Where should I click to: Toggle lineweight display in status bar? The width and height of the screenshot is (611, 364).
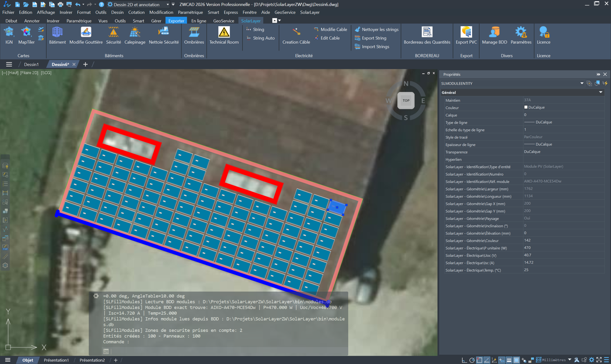pyautogui.click(x=509, y=360)
